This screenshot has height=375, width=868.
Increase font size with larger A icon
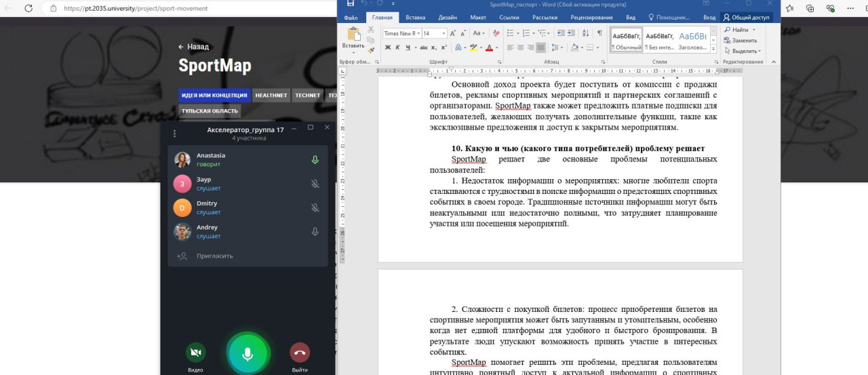click(453, 33)
